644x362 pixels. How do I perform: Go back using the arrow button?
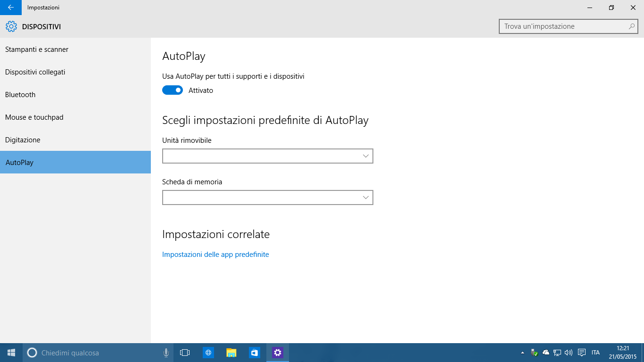pos(11,8)
